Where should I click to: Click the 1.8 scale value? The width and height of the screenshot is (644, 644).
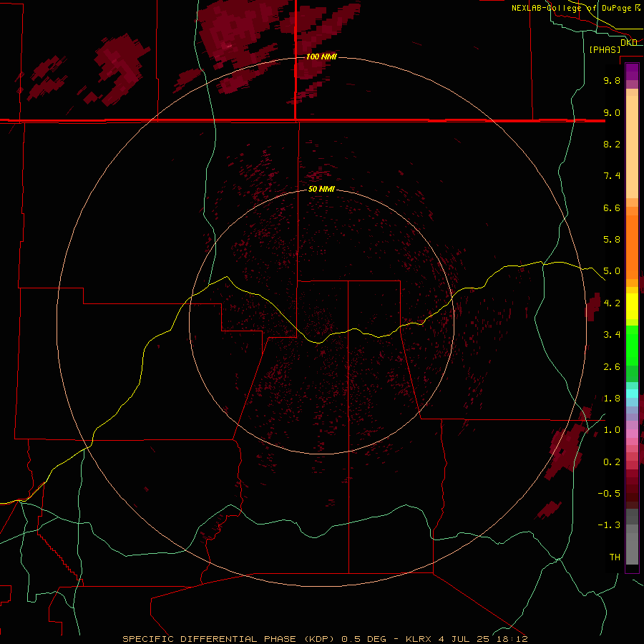pos(612,399)
